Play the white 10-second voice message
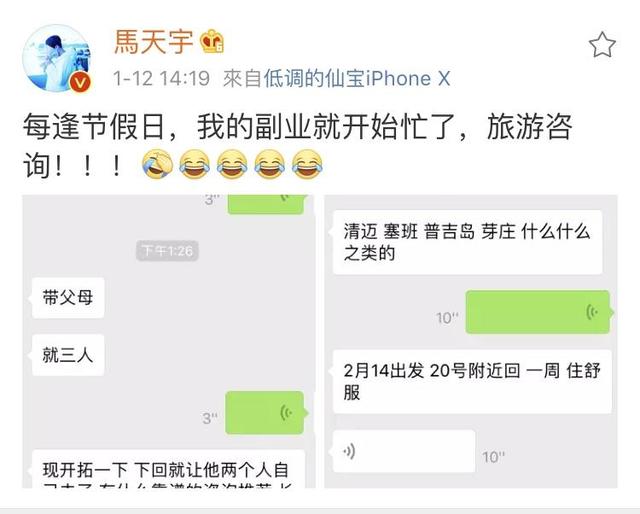Screen dimensions: 640x514 pyautogui.click(x=404, y=452)
